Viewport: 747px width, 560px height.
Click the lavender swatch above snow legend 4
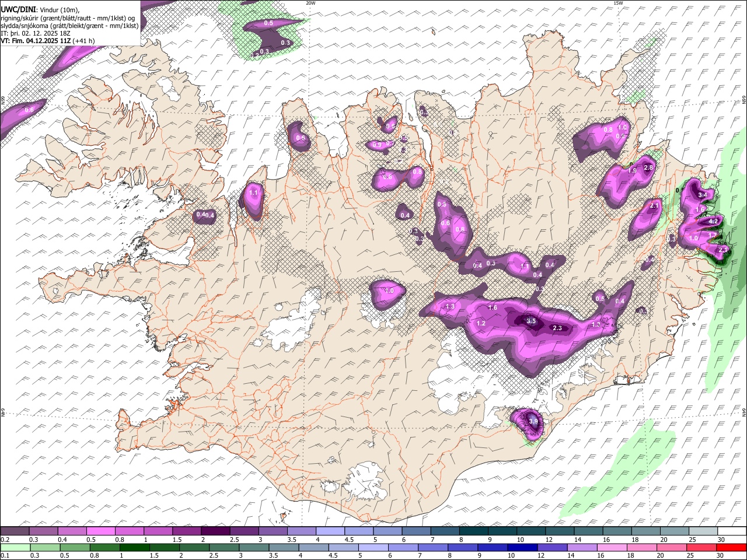(330, 531)
